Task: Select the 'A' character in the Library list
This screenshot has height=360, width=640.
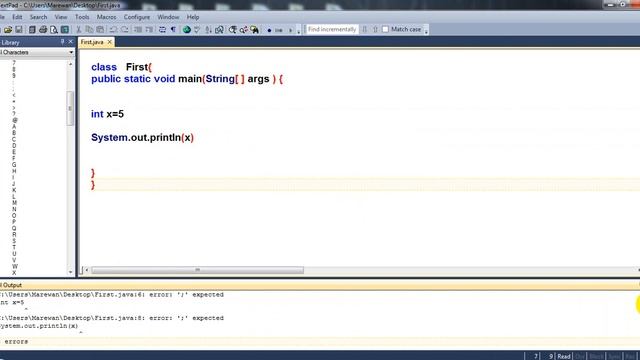Action: [x=14, y=127]
